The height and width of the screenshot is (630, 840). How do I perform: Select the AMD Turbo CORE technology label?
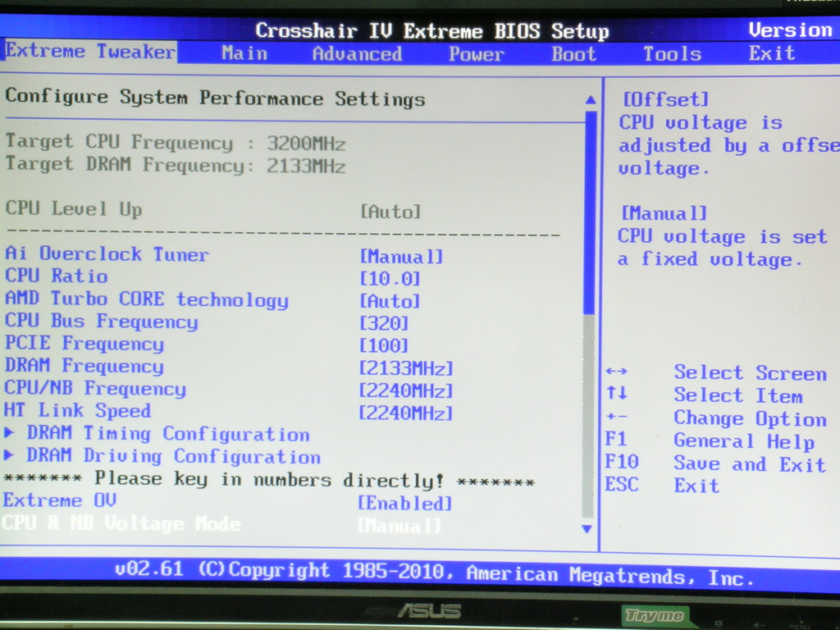click(146, 299)
